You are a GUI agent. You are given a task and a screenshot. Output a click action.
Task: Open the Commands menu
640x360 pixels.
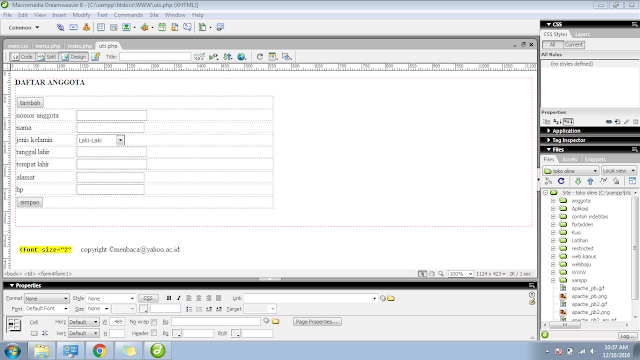[128, 15]
